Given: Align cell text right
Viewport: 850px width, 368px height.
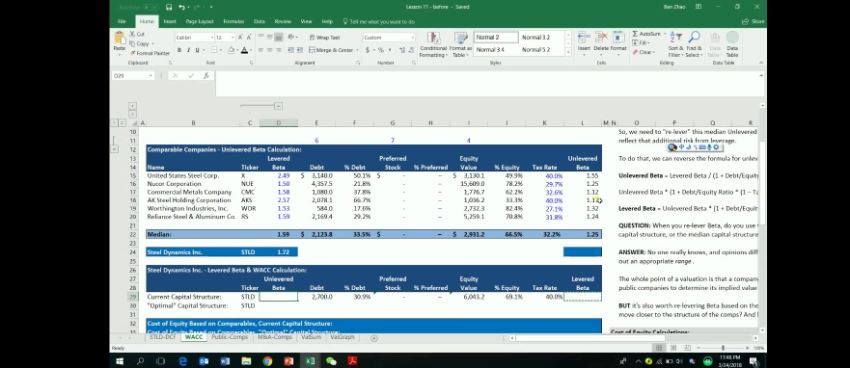Looking at the screenshot, I should [x=278, y=50].
